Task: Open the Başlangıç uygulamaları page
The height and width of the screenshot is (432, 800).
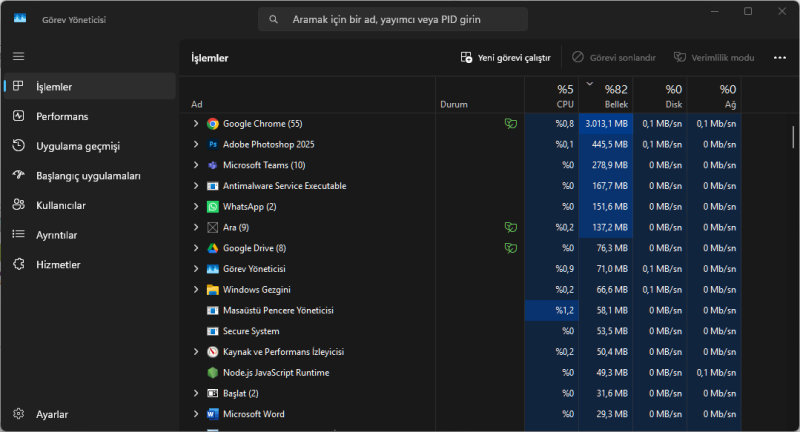Action: (x=90, y=175)
